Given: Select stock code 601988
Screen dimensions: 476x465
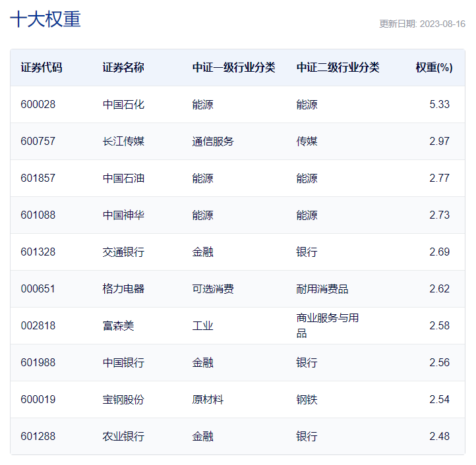Looking at the screenshot, I should [38, 362].
